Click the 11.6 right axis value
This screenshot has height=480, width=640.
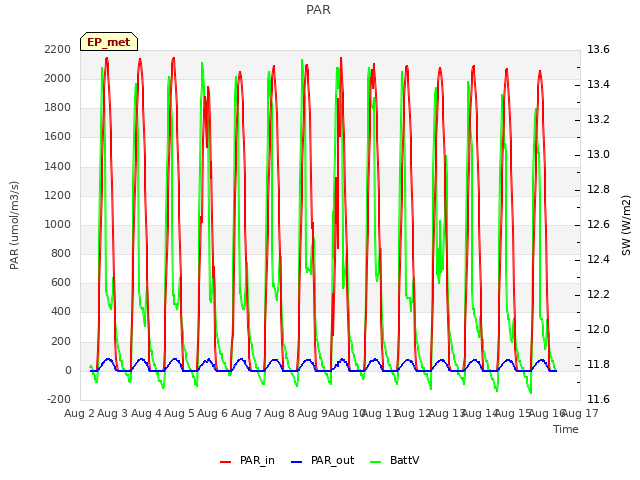pos(598,399)
